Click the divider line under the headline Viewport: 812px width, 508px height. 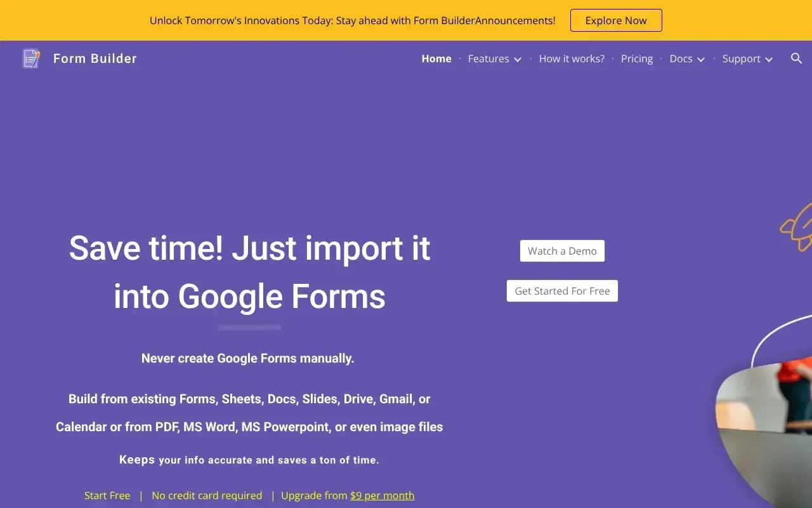pyautogui.click(x=249, y=327)
